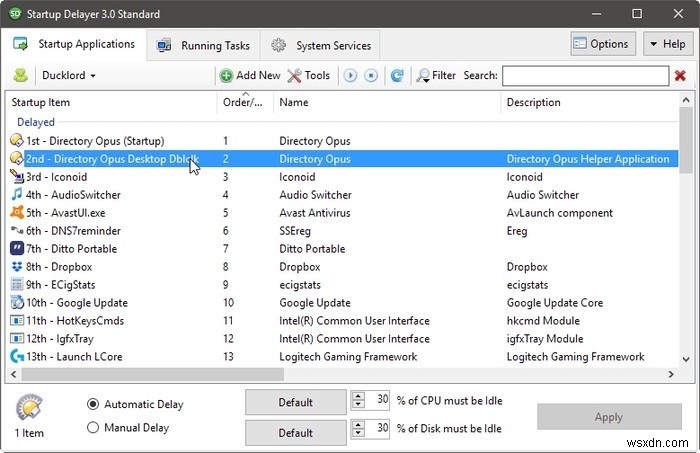Click the DNS7reminder row icon
Screen dimensions: 700x453
(x=17, y=230)
